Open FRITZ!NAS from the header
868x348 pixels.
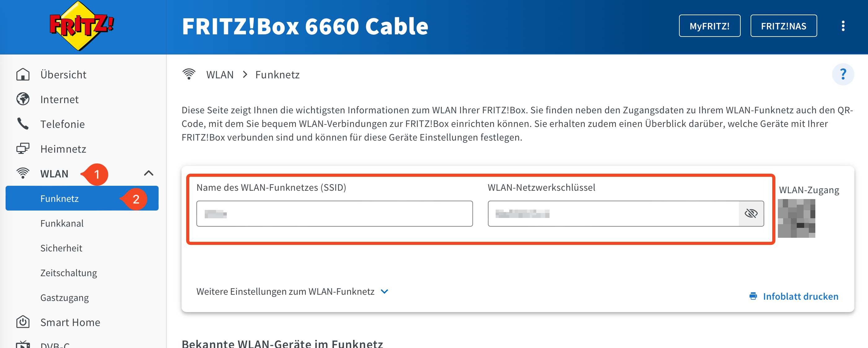[783, 26]
